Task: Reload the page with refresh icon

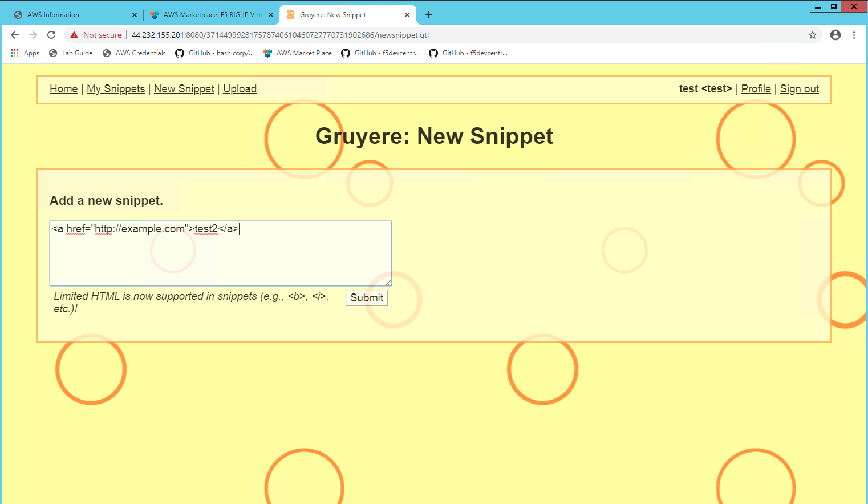Action: click(51, 35)
